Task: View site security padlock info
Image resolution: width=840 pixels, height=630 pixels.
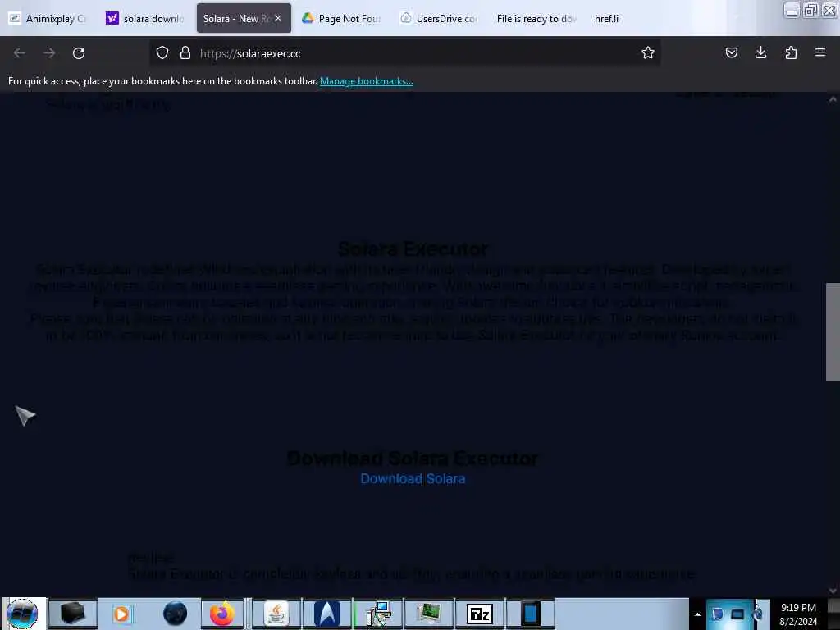Action: (185, 53)
